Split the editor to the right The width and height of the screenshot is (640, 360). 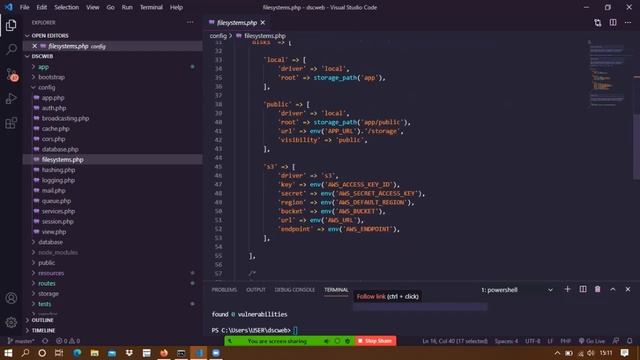point(613,22)
